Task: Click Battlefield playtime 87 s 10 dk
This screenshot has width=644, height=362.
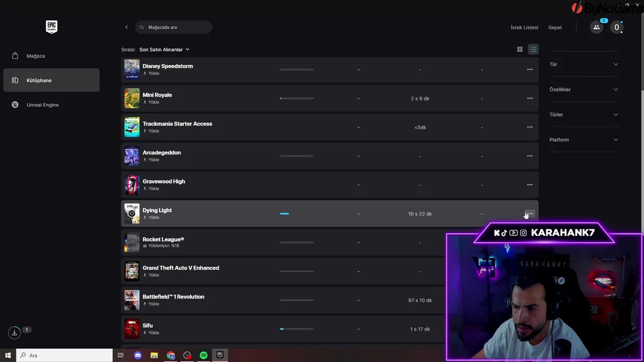Action: point(420,300)
